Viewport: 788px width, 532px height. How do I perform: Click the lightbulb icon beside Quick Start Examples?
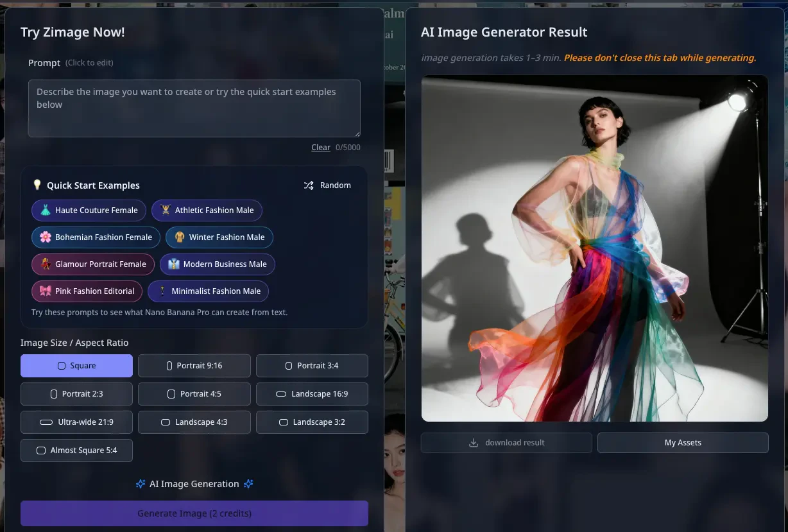coord(37,185)
